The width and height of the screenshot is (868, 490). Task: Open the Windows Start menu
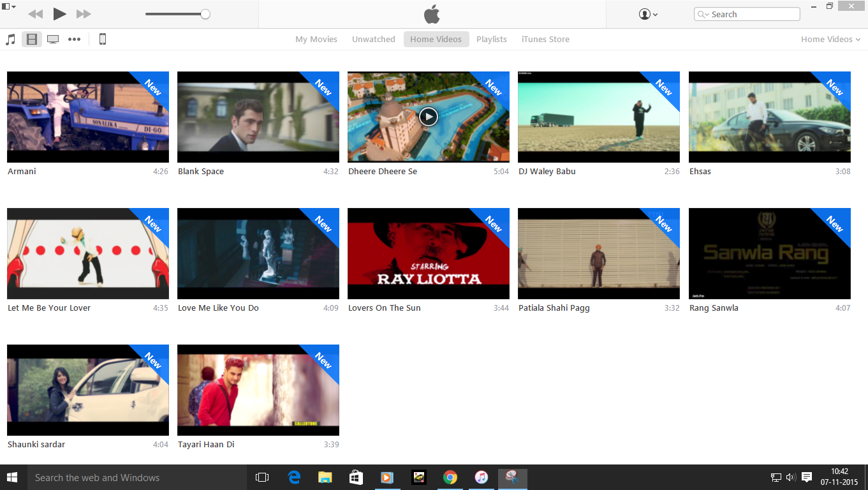13,477
